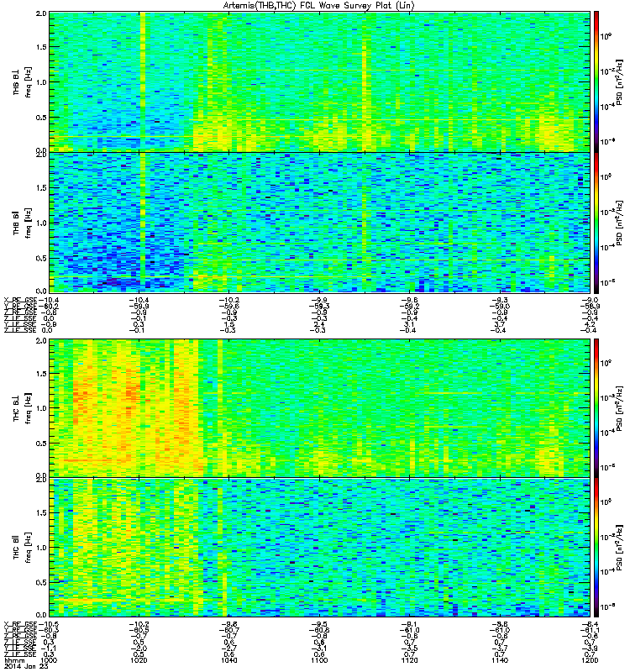630x672 pixels.
Task: Click X_RE_GSE row label under THC panels
Action: tap(20, 624)
